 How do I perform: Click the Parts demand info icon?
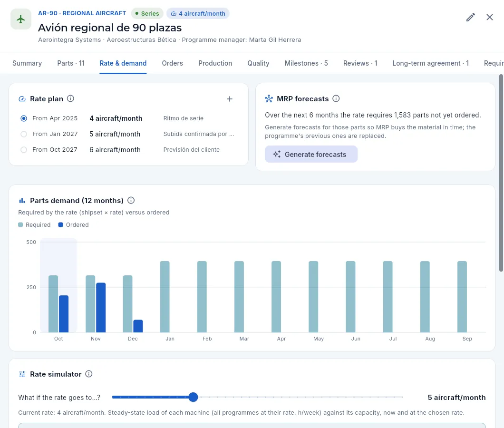click(131, 200)
